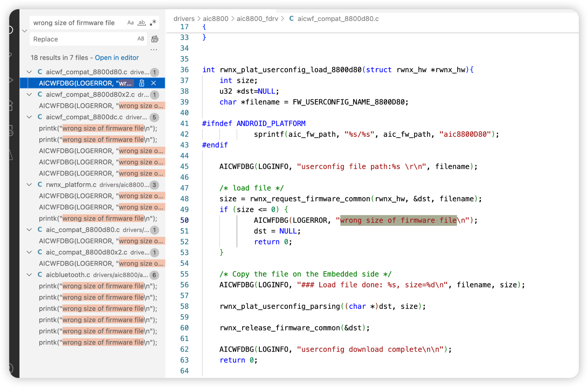The width and height of the screenshot is (588, 387).
Task: Toggle Preserve Case in Replace field
Action: point(141,39)
